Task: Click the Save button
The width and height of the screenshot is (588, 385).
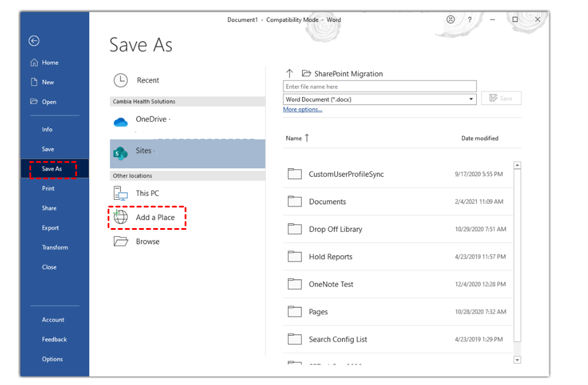Action: point(501,98)
